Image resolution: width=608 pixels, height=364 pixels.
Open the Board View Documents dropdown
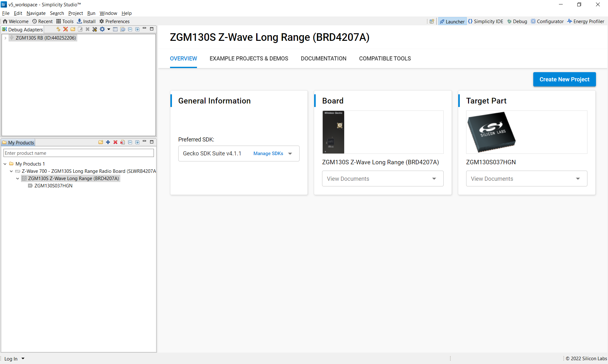tap(383, 179)
